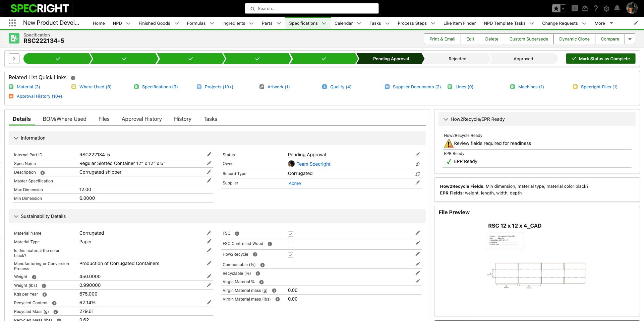Edit navigation bar with pencil icon
This screenshot has height=321, width=644.
point(636,23)
